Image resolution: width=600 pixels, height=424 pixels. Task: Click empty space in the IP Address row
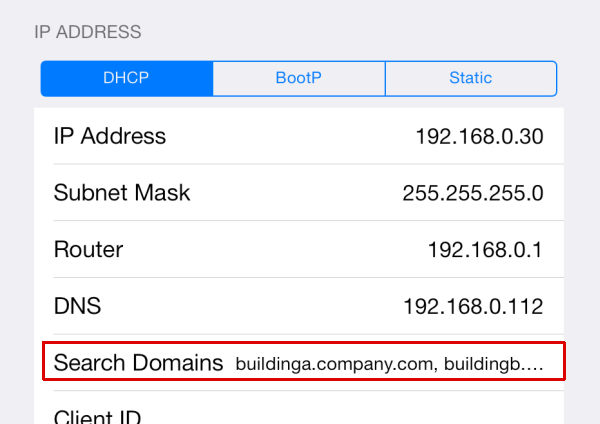tap(290, 137)
